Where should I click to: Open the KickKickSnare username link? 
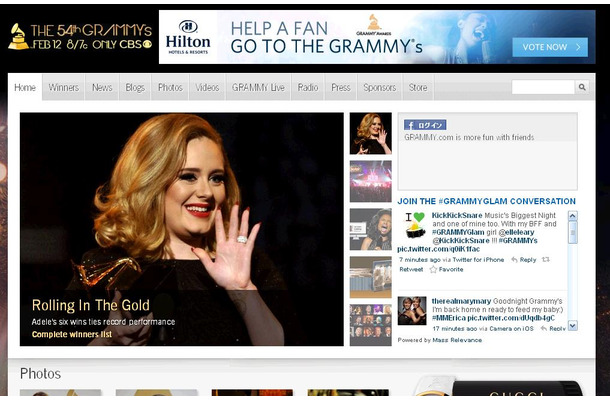click(457, 215)
